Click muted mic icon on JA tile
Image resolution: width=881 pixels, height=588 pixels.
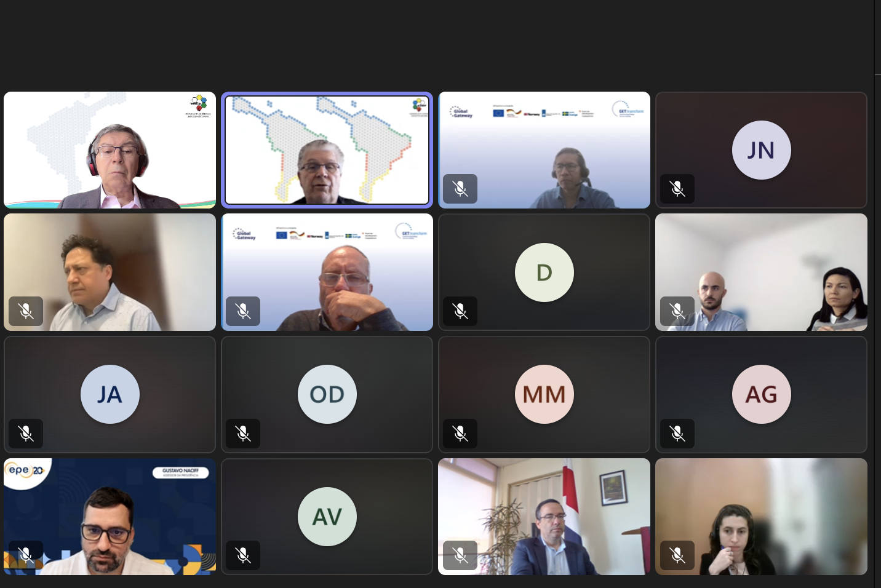click(x=26, y=434)
